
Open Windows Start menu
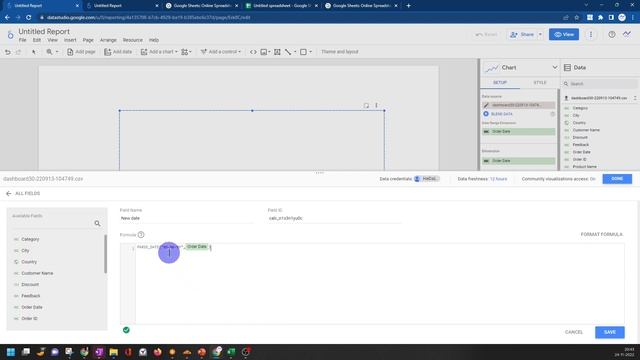11,352
